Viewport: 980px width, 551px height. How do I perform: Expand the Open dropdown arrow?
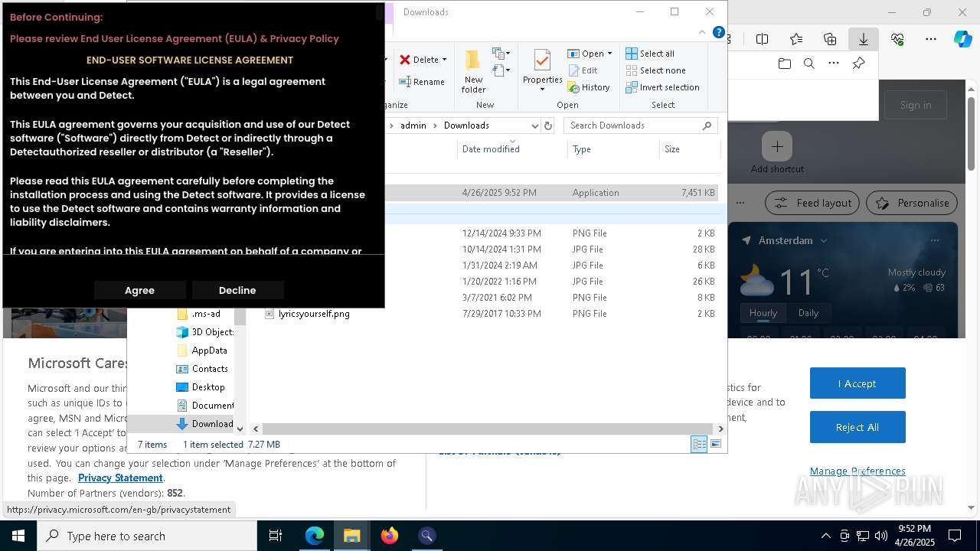(x=609, y=54)
